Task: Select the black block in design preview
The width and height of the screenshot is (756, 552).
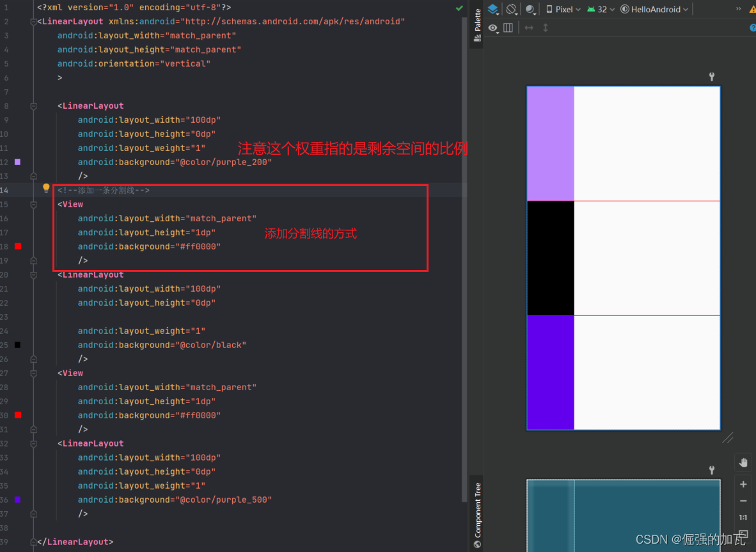Action: point(551,258)
